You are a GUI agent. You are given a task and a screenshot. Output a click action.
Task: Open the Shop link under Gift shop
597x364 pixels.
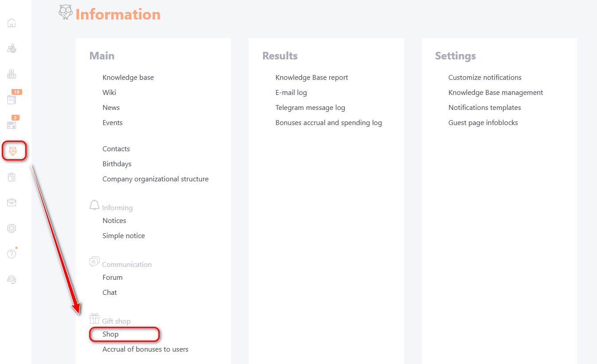point(110,334)
